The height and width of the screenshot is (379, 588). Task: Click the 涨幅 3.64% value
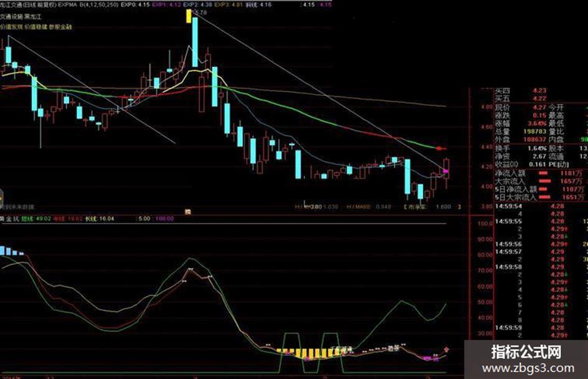521,123
